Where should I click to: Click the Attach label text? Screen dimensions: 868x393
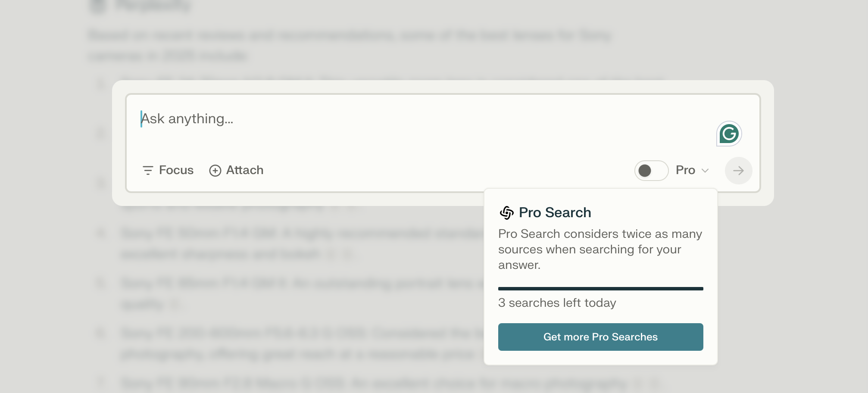(245, 170)
